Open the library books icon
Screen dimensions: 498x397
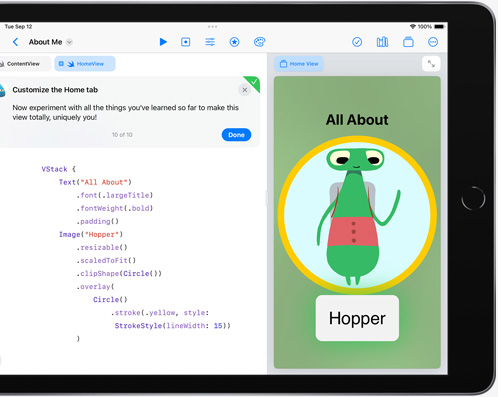coord(382,42)
